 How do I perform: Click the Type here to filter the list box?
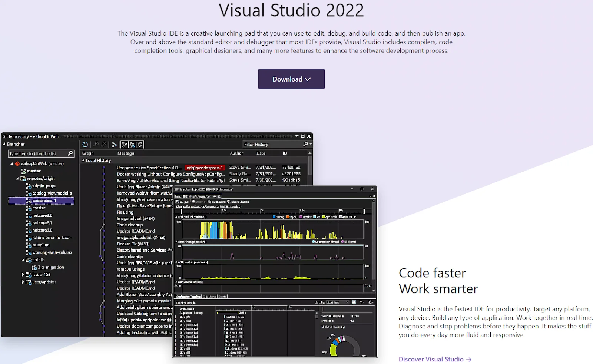(41, 153)
